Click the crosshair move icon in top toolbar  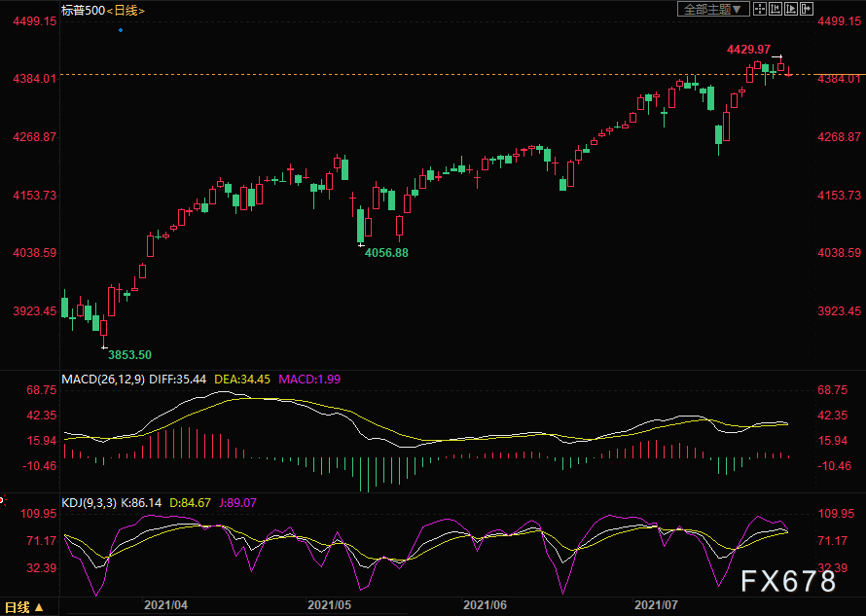click(x=762, y=9)
